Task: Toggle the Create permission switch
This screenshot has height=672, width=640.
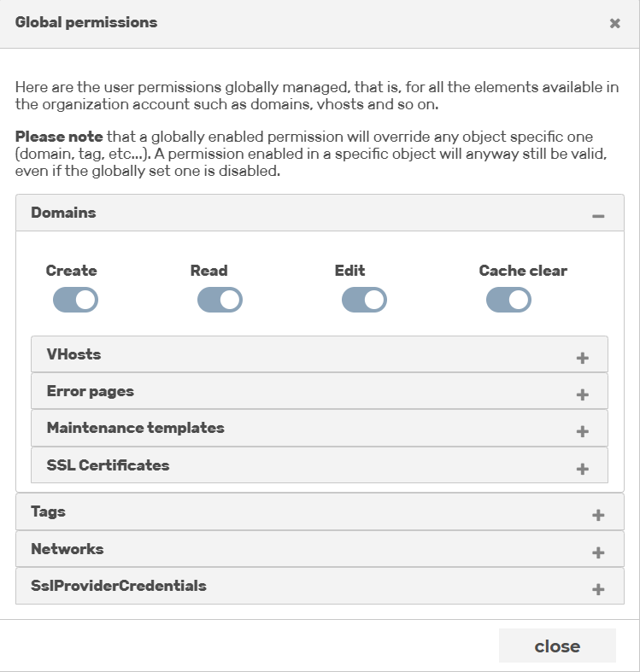Action: (75, 300)
